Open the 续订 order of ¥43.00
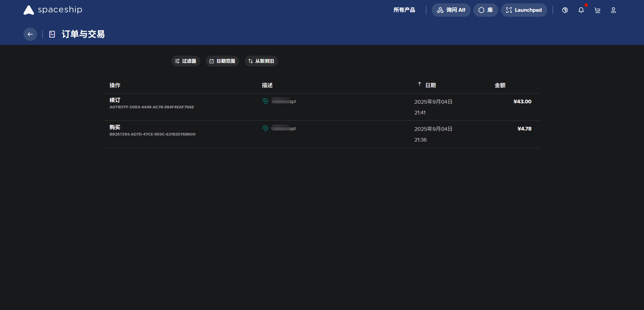The image size is (644, 310). pyautogui.click(x=115, y=100)
